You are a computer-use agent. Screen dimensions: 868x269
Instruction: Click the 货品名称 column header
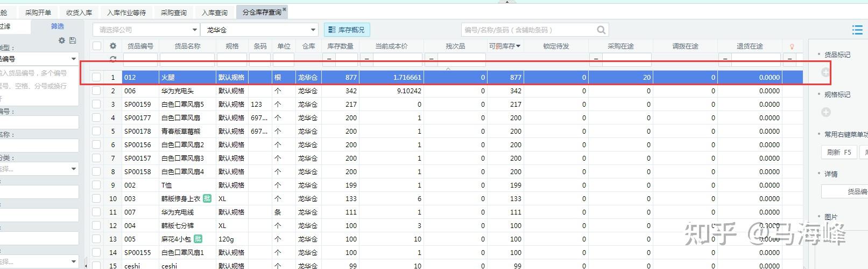[x=187, y=46]
